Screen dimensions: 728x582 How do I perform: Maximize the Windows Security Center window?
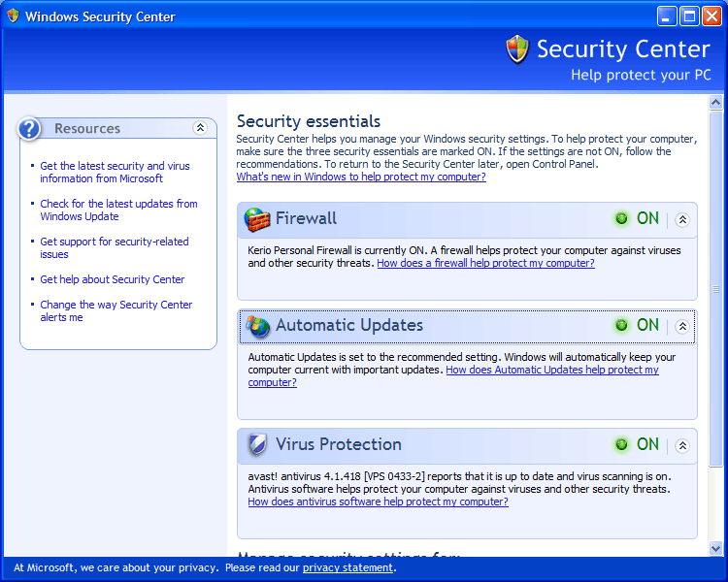tap(689, 16)
